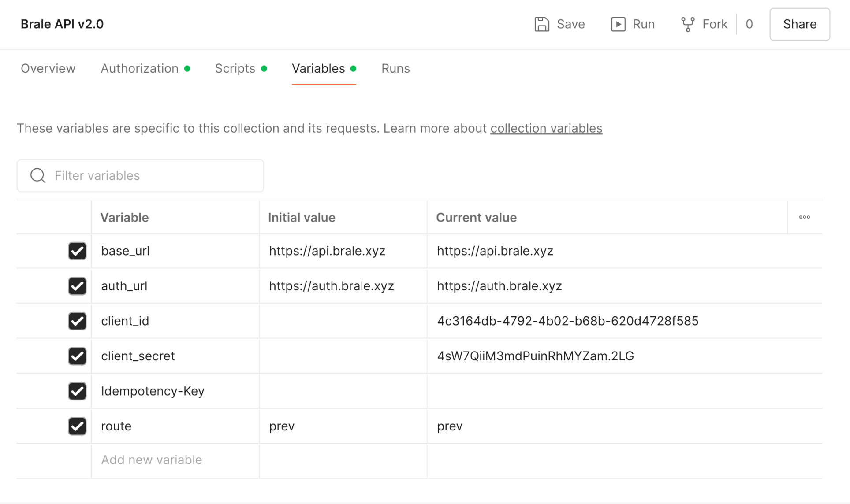Disable the route variable checkbox
Image resolution: width=850 pixels, height=504 pixels.
(x=77, y=426)
